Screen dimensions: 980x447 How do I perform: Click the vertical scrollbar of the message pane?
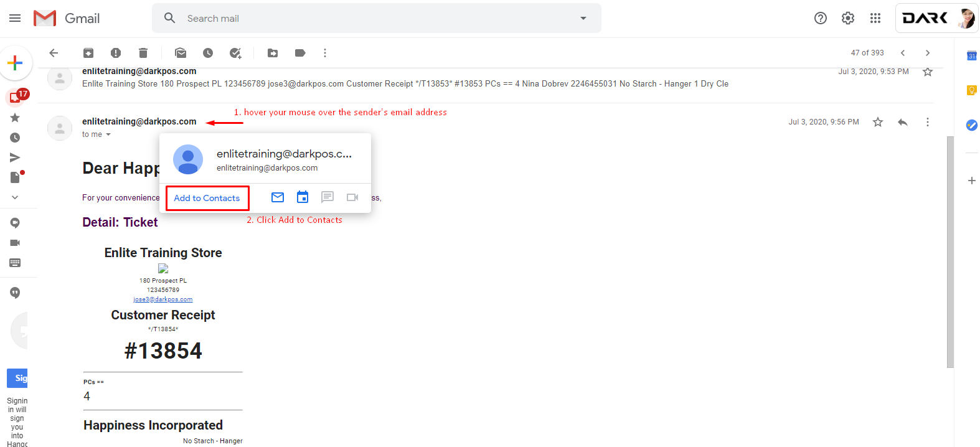[950, 252]
